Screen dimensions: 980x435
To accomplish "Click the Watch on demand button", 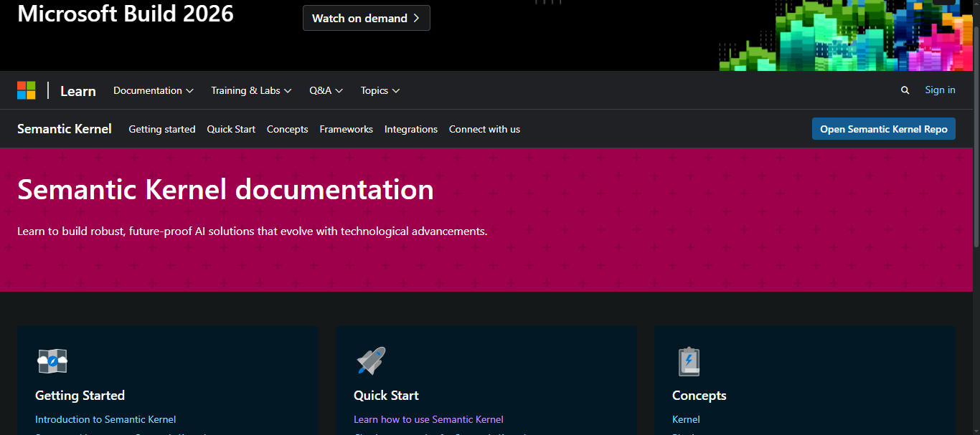I will [367, 18].
